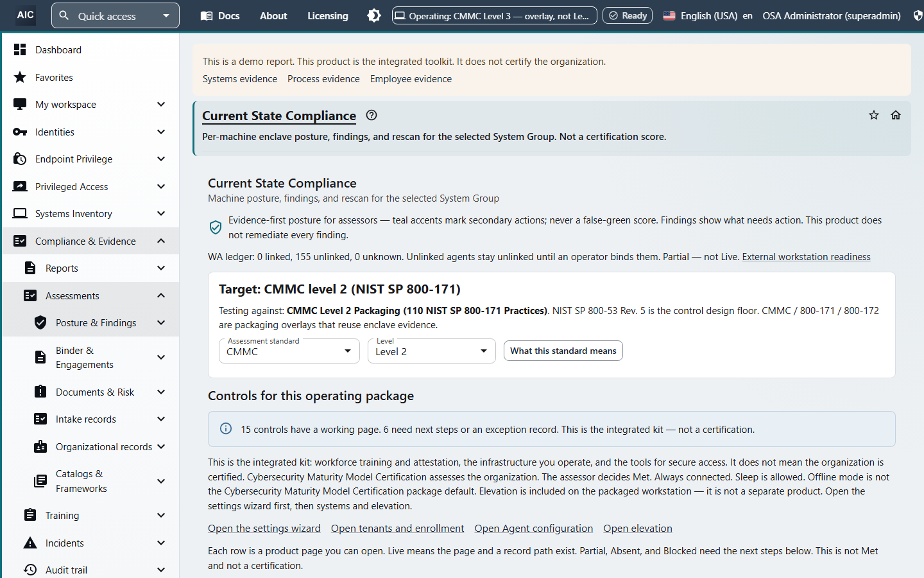Click the Incidents warning triangle icon
The width and height of the screenshot is (924, 578).
[x=30, y=543]
